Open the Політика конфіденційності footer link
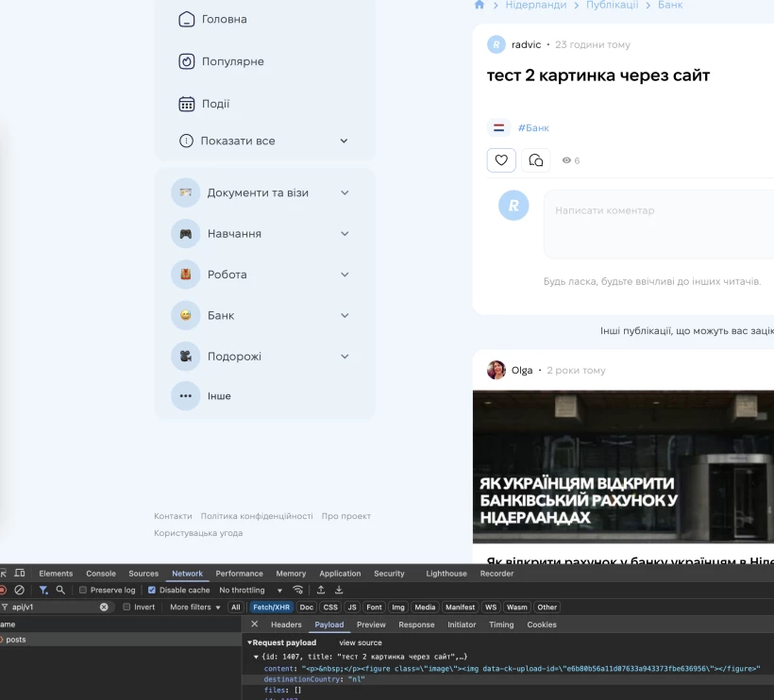This screenshot has height=700, width=774. pos(257,516)
